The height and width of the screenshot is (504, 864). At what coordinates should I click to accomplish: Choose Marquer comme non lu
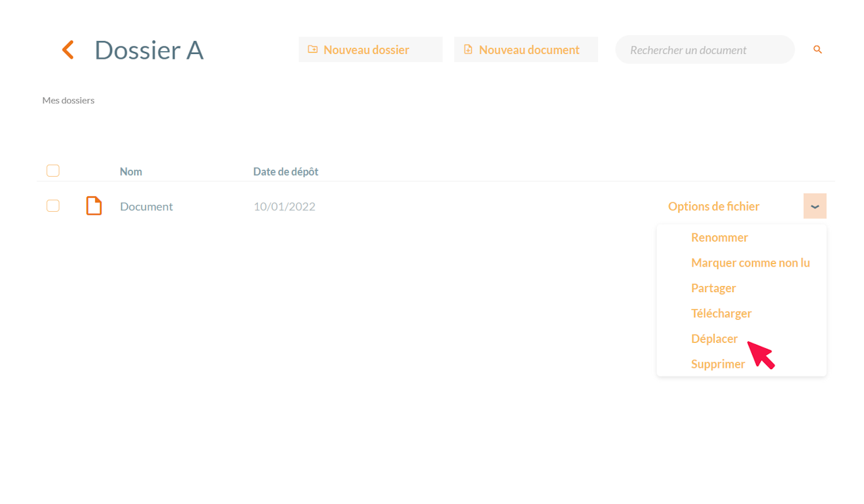751,263
